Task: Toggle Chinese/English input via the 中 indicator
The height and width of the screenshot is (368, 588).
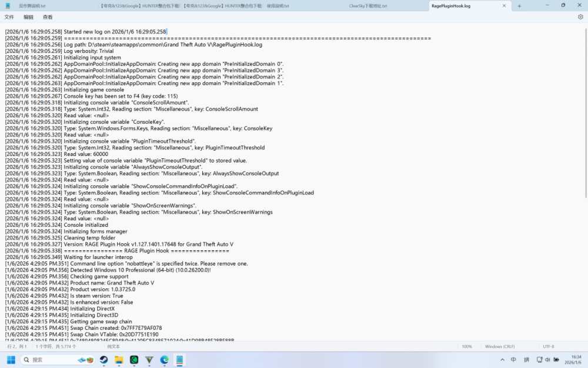Action: (x=513, y=359)
